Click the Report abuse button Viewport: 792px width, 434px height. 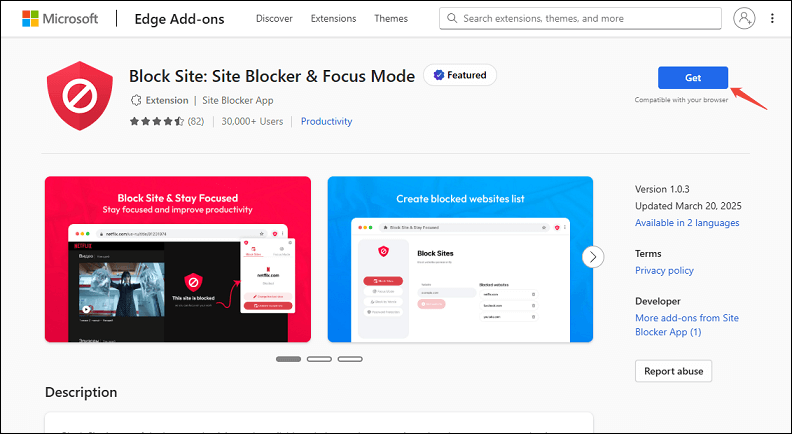point(673,371)
